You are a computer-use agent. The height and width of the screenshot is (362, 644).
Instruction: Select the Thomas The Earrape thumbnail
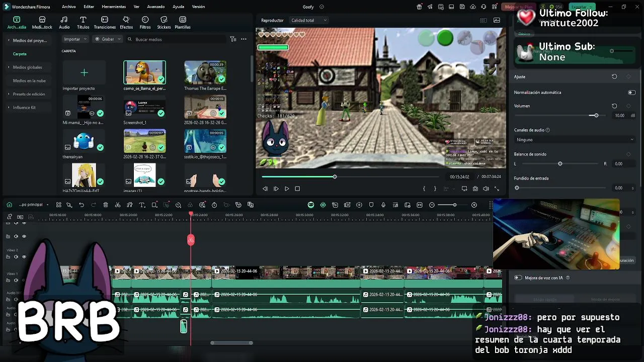pos(205,72)
